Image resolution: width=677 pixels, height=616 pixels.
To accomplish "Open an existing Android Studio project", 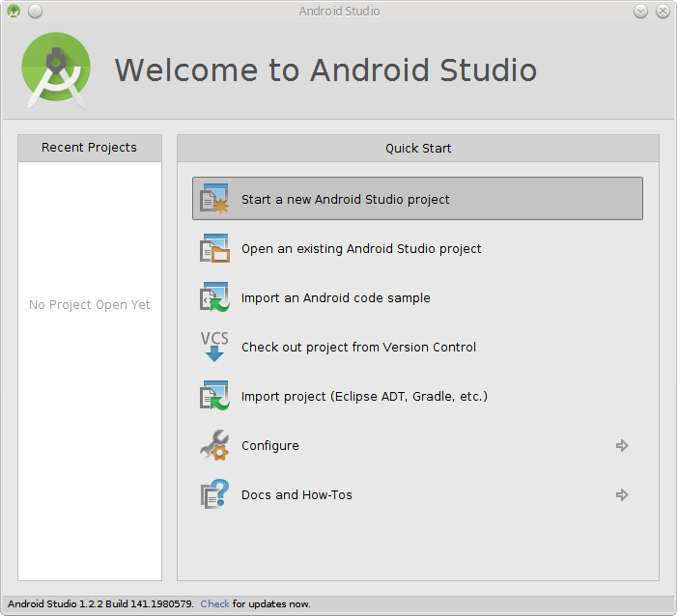I will click(x=361, y=249).
